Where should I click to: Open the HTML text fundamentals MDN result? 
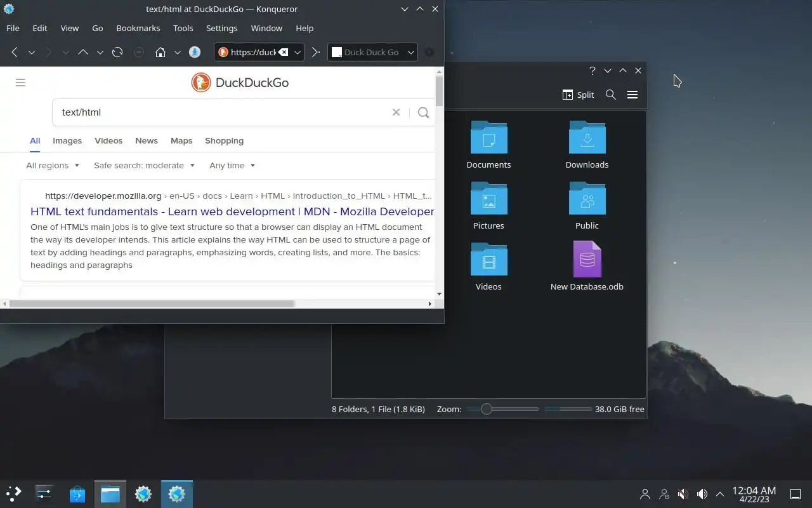tap(232, 211)
